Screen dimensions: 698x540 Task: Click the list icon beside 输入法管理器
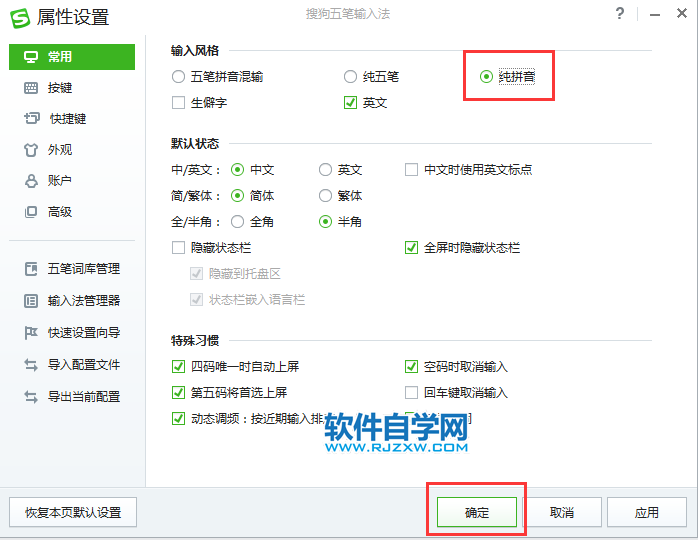click(31, 301)
